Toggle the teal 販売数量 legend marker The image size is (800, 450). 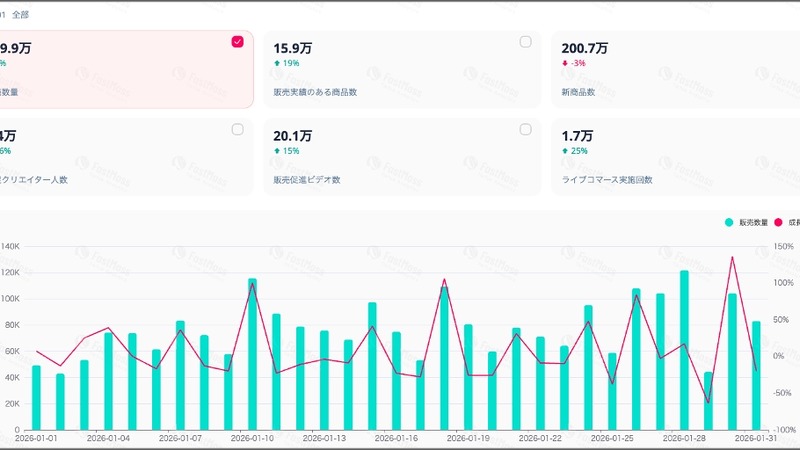pyautogui.click(x=729, y=222)
